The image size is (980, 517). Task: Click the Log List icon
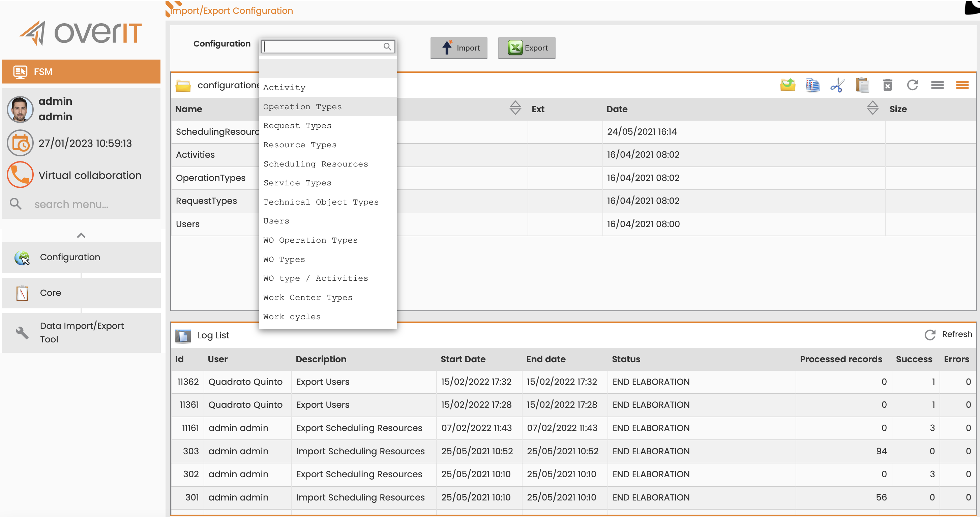point(183,336)
